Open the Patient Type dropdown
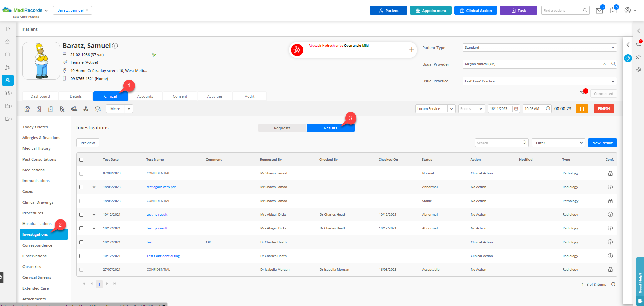Image resolution: width=644 pixels, height=306 pixels. point(613,48)
